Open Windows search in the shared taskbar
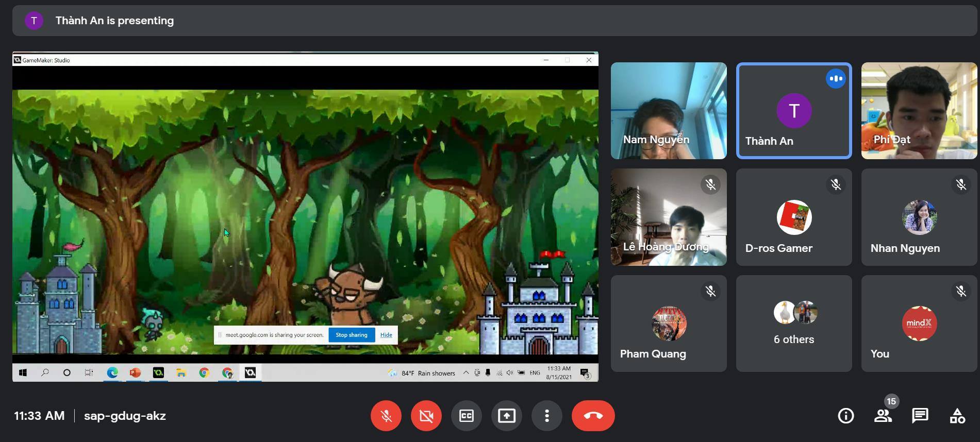Image resolution: width=980 pixels, height=442 pixels. (45, 372)
